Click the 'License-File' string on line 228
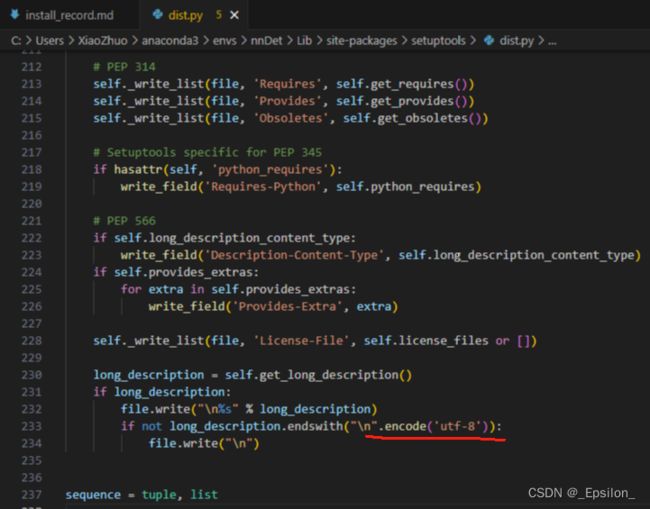The width and height of the screenshot is (650, 509). [x=301, y=341]
